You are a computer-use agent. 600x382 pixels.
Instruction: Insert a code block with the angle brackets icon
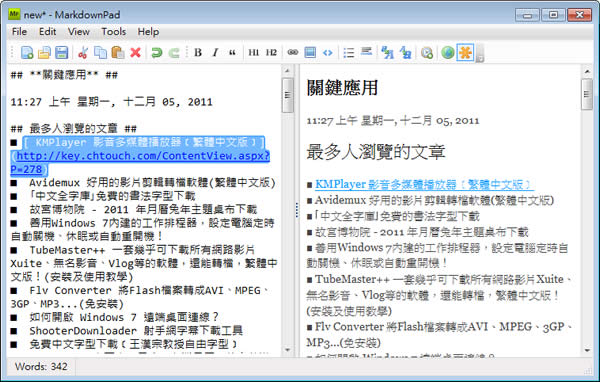pyautogui.click(x=328, y=52)
